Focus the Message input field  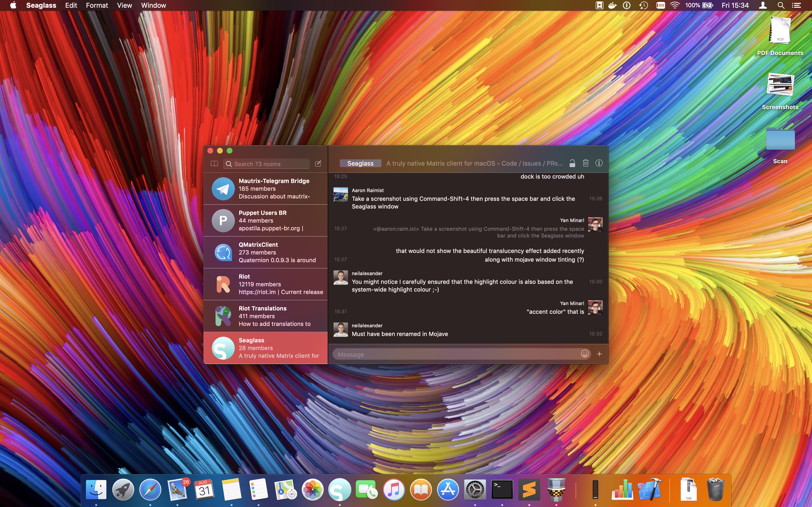point(456,354)
